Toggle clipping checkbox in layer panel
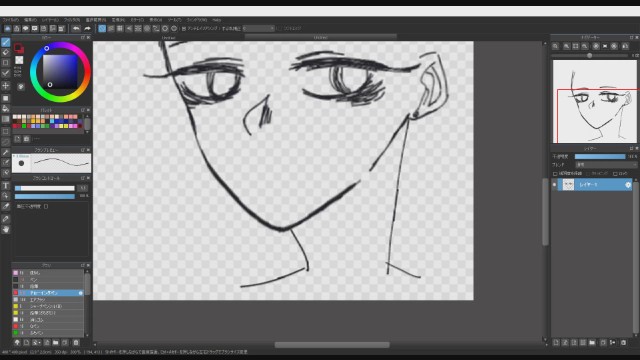The width and height of the screenshot is (640, 360). pyautogui.click(x=588, y=174)
